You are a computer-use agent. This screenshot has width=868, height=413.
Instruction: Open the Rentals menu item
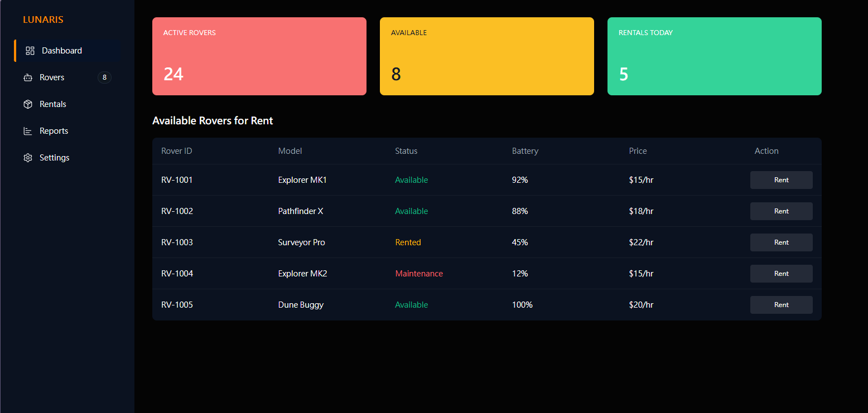pos(53,104)
